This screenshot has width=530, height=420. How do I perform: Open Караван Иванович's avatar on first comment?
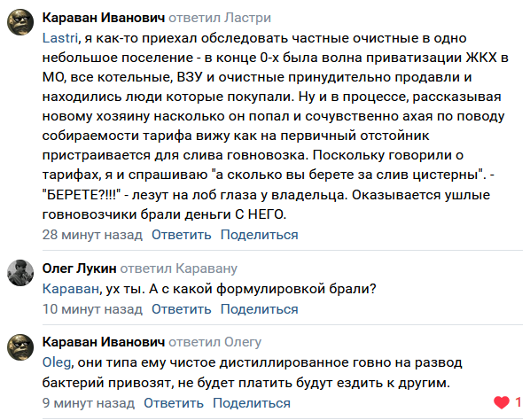coord(20,22)
